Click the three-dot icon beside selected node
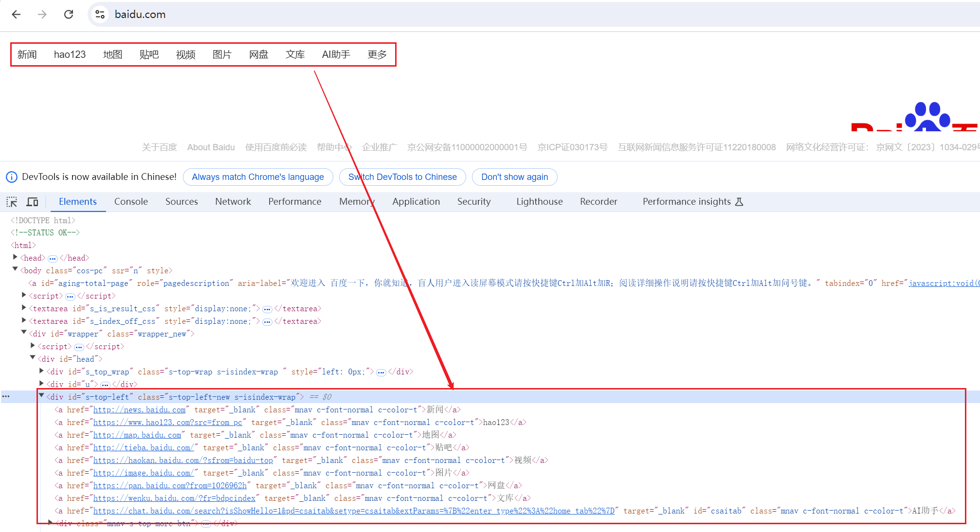The width and height of the screenshot is (980, 532). point(6,397)
